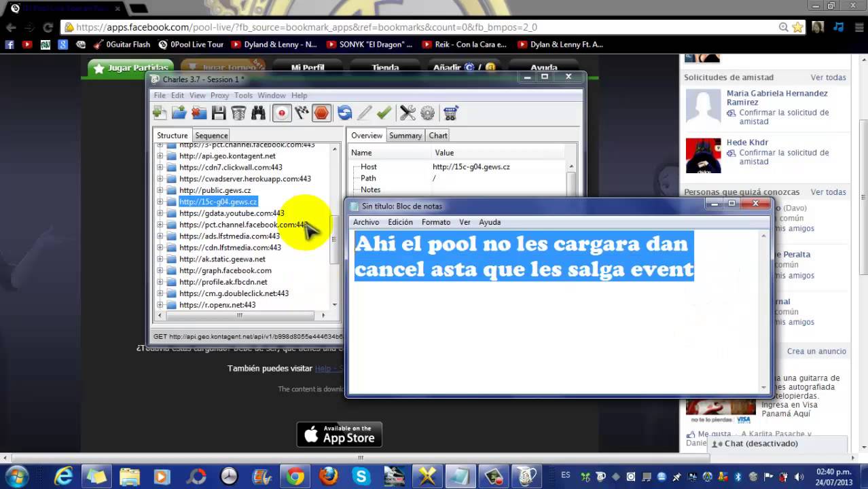Expand the http://graph.facebook.com node
868x489 pixels.
tap(160, 270)
